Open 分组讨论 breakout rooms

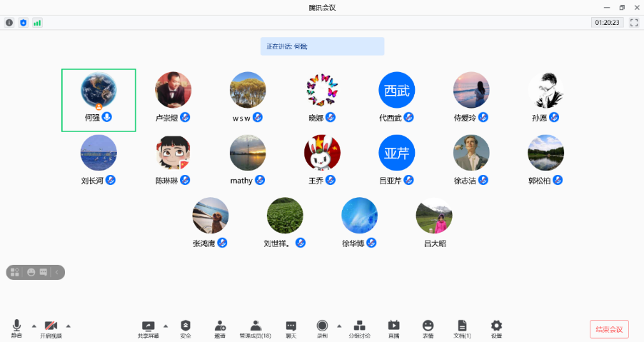tap(359, 328)
